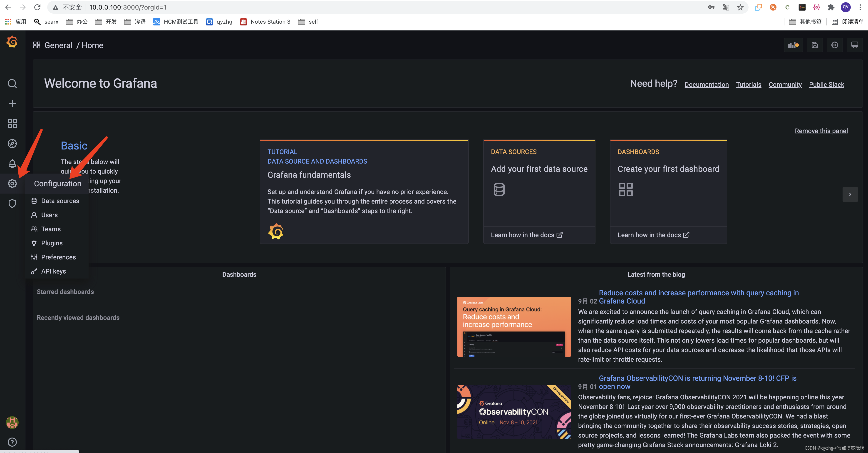Viewport: 868px width, 453px height.
Task: Click the ObservabilityCON blog thumbnail
Action: [514, 412]
